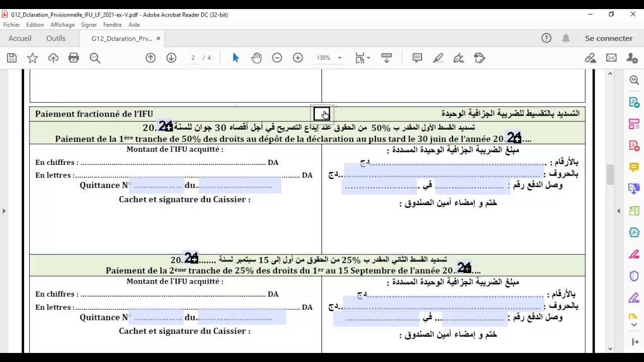Enable scrolling mode in the toolbar

point(386,58)
